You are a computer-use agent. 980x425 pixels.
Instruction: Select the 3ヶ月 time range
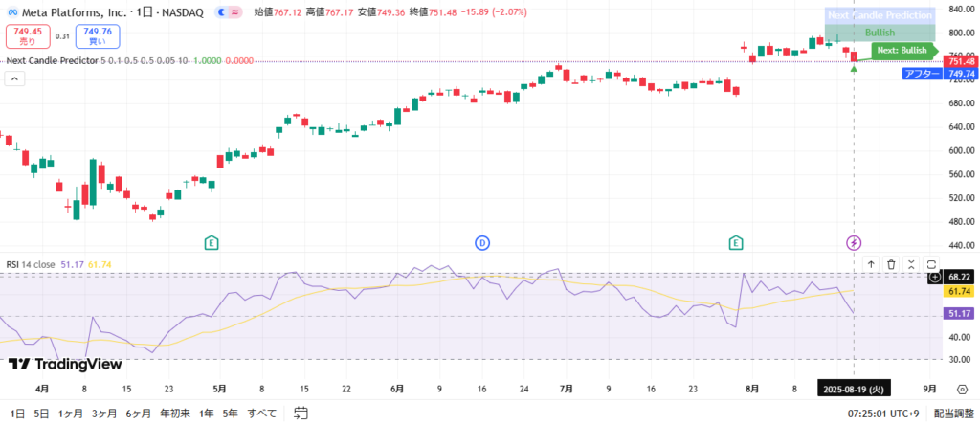103,414
